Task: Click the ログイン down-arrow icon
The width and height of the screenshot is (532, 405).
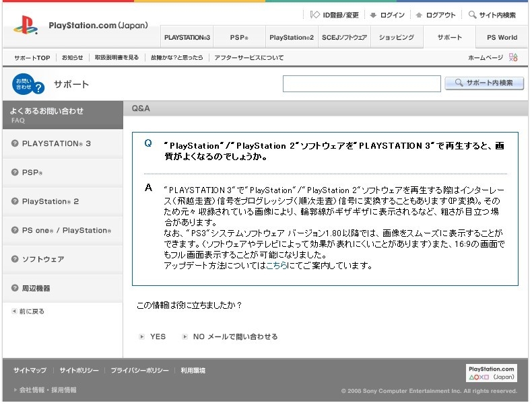Action: (x=373, y=15)
